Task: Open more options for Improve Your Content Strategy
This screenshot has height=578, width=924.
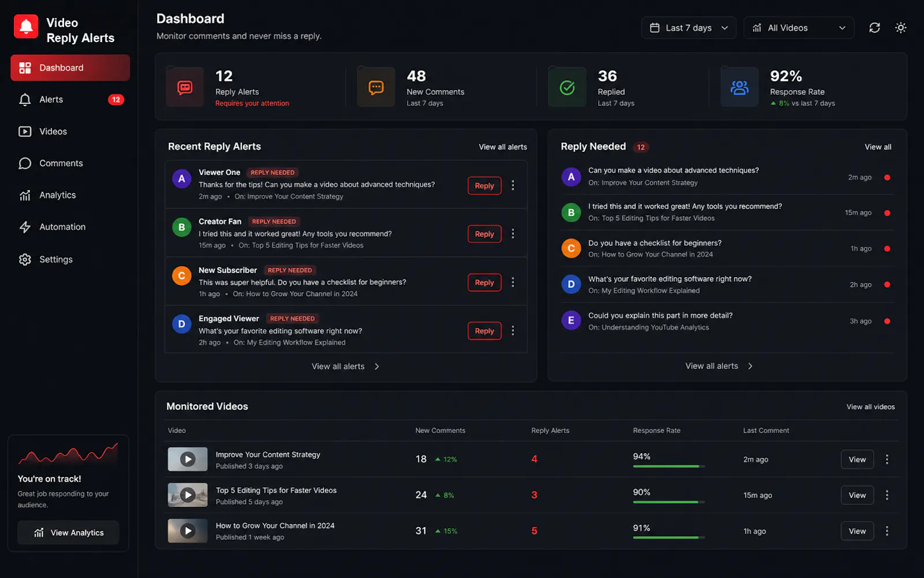Action: coord(887,459)
